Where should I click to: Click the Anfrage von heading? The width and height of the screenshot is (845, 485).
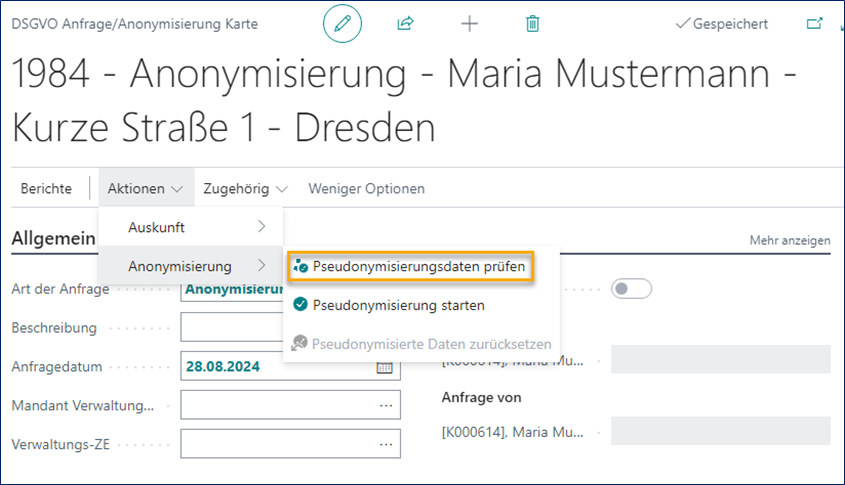[481, 398]
